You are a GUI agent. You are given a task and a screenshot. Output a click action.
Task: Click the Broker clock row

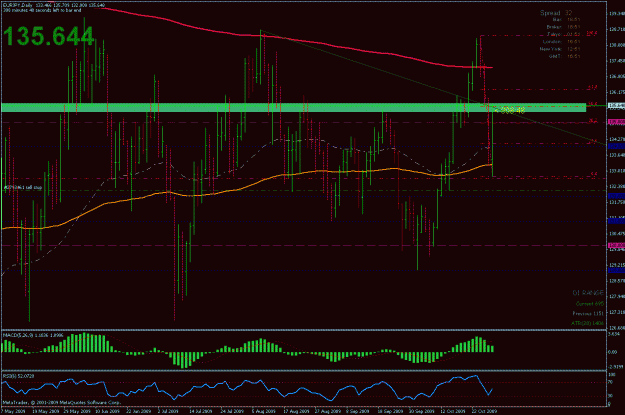563,27
